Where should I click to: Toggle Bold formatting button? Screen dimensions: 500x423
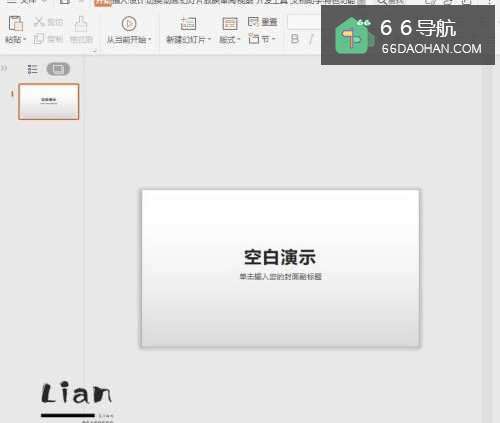(295, 39)
